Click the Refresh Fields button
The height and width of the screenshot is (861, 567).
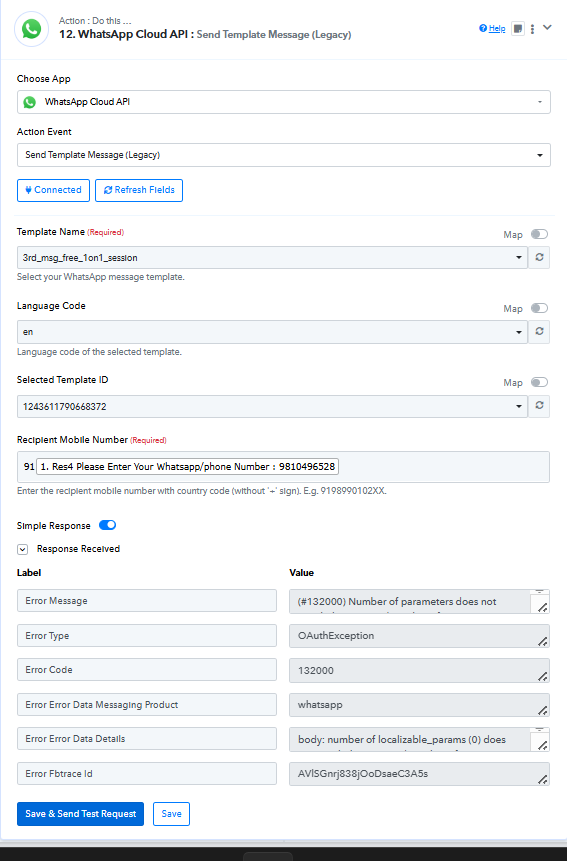pos(139,190)
